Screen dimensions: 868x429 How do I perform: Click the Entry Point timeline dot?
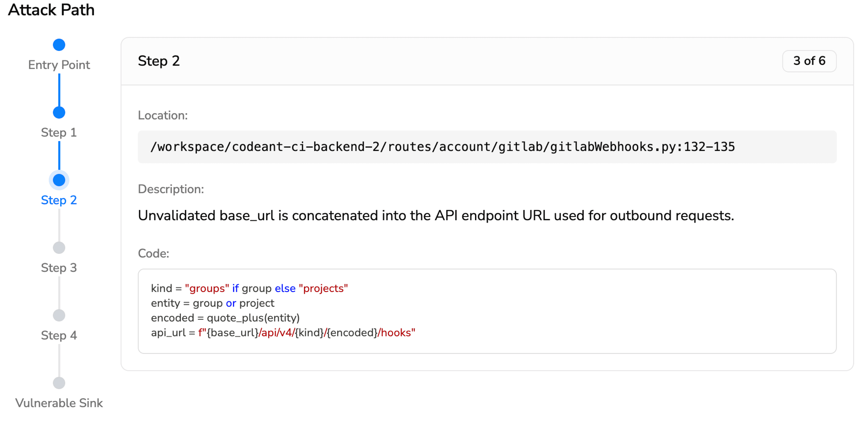click(59, 45)
